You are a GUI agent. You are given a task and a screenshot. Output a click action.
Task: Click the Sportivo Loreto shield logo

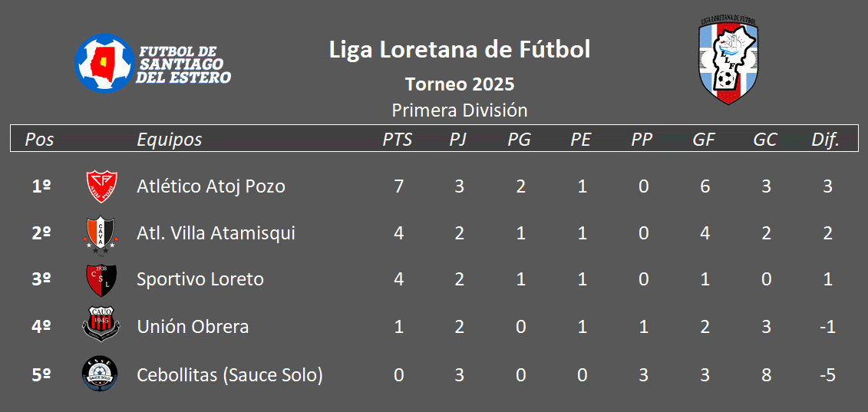point(101,280)
